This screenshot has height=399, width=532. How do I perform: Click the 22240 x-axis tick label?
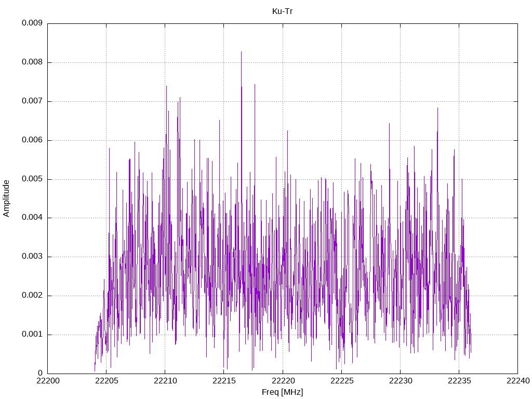tap(518, 381)
